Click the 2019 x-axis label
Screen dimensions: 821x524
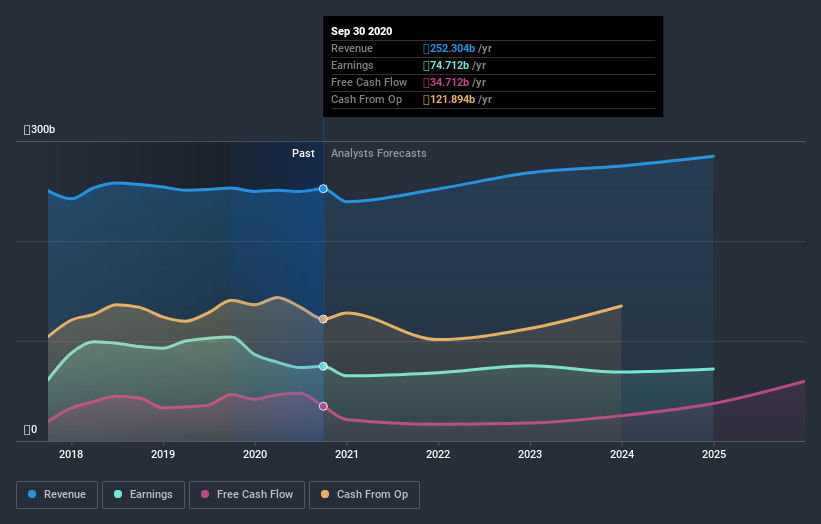point(163,454)
